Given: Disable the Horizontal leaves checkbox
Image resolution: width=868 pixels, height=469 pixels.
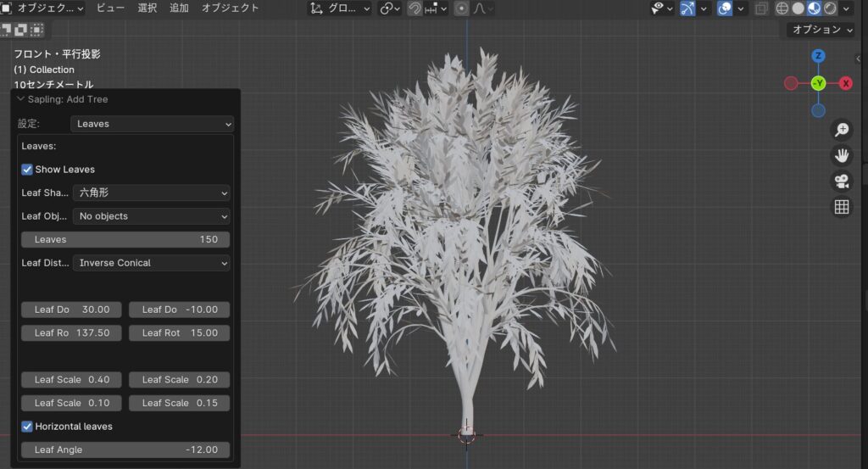Looking at the screenshot, I should (27, 426).
